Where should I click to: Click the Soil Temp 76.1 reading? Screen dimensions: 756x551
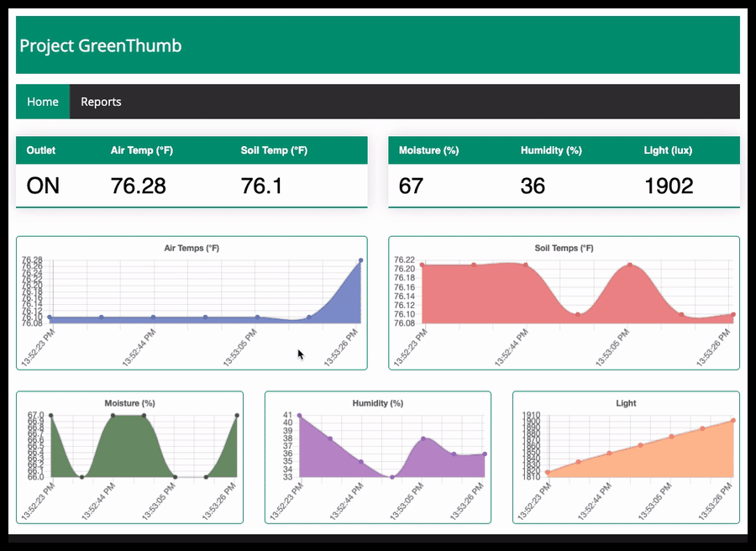pyautogui.click(x=262, y=186)
